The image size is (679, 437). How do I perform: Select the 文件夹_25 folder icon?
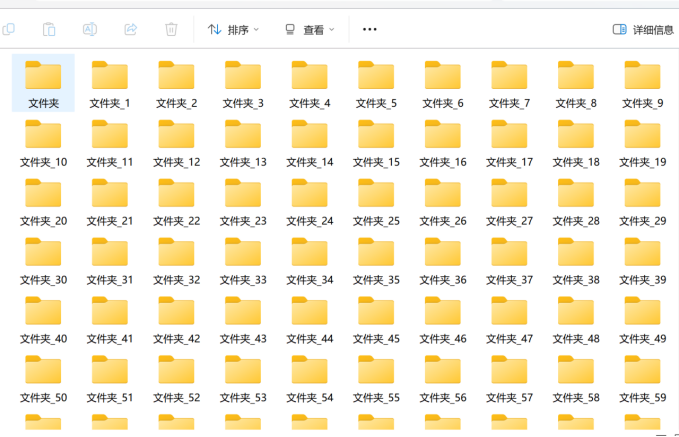coord(376,193)
